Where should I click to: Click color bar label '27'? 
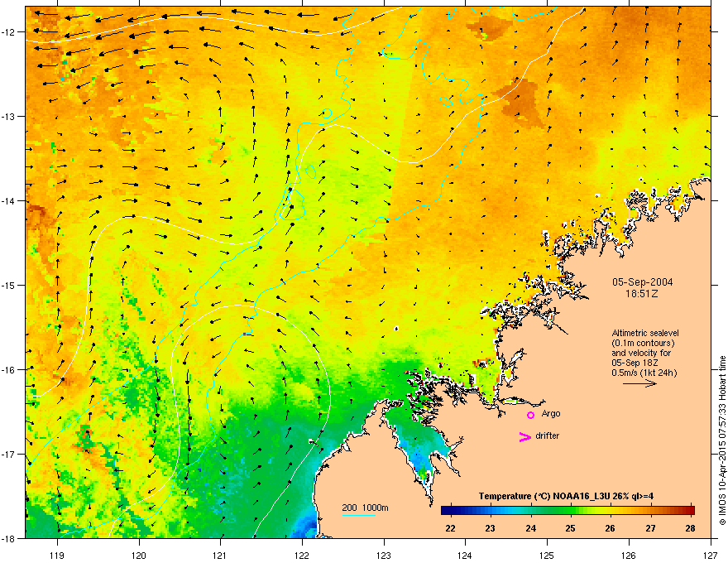[650, 528]
